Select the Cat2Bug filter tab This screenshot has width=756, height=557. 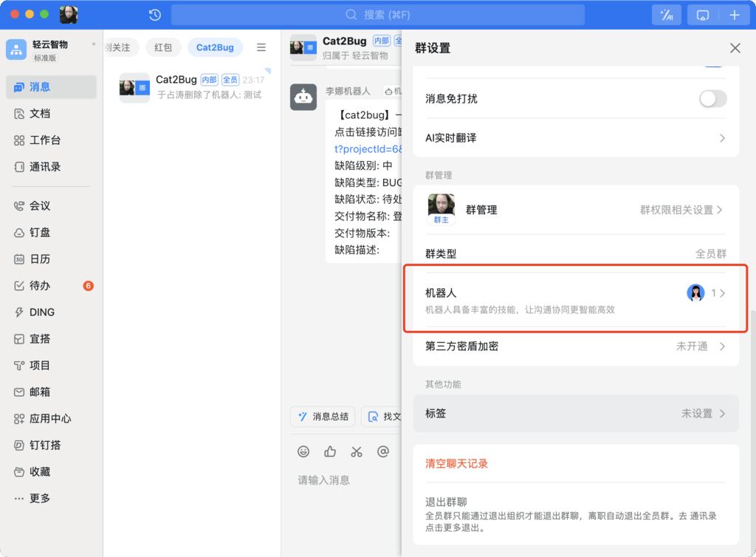pyautogui.click(x=215, y=47)
